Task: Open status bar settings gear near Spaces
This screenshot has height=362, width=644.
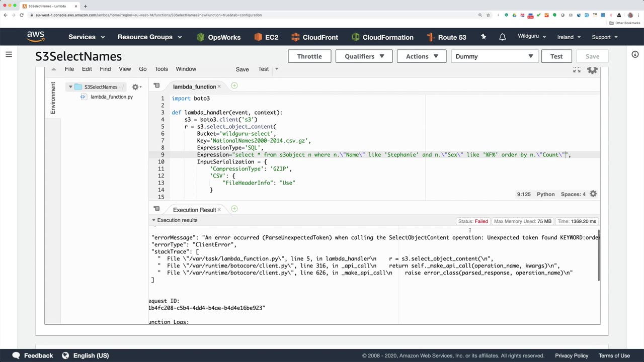Action: pos(593,194)
